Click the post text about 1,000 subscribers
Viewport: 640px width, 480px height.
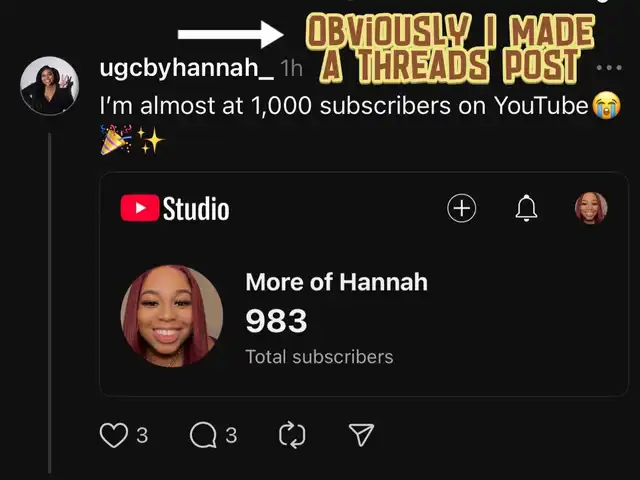click(x=344, y=106)
